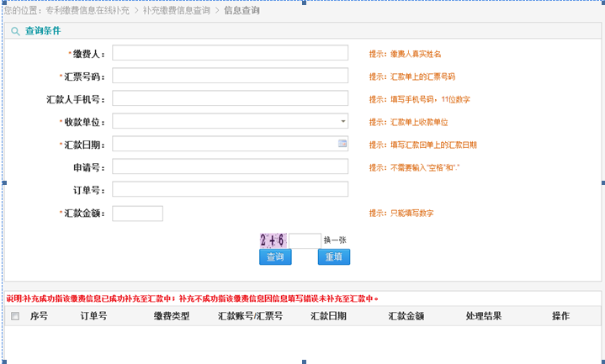The height and width of the screenshot is (364, 605).
Task: Focus the 汇款金额 input field
Action: click(137, 214)
